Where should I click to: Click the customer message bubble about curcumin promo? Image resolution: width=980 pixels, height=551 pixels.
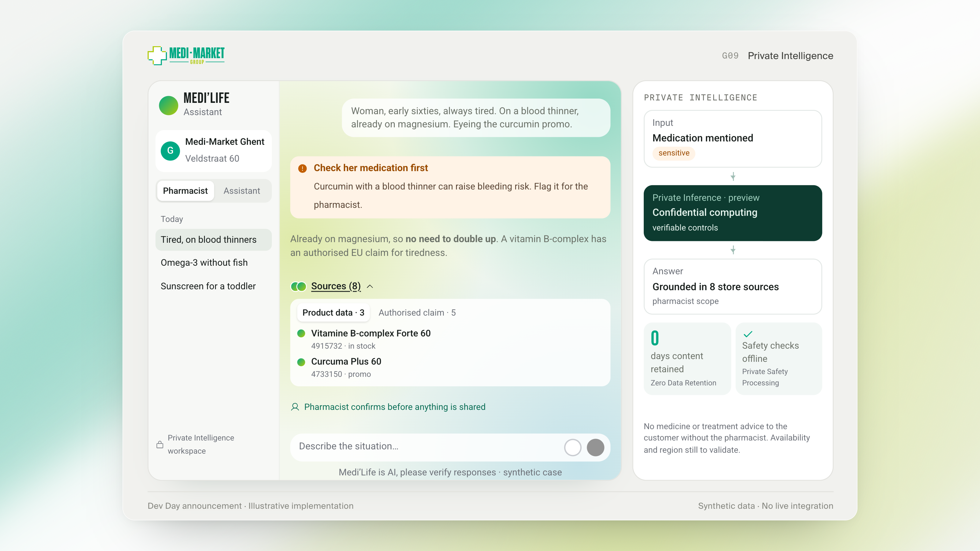[x=476, y=118]
